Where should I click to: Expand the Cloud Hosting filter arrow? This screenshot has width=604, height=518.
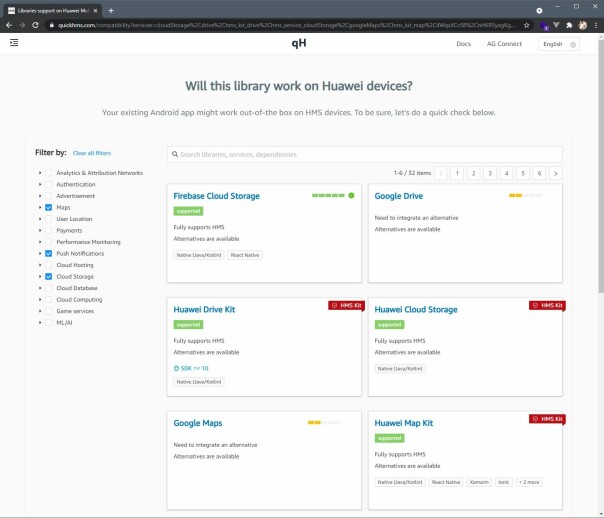pyautogui.click(x=40, y=265)
